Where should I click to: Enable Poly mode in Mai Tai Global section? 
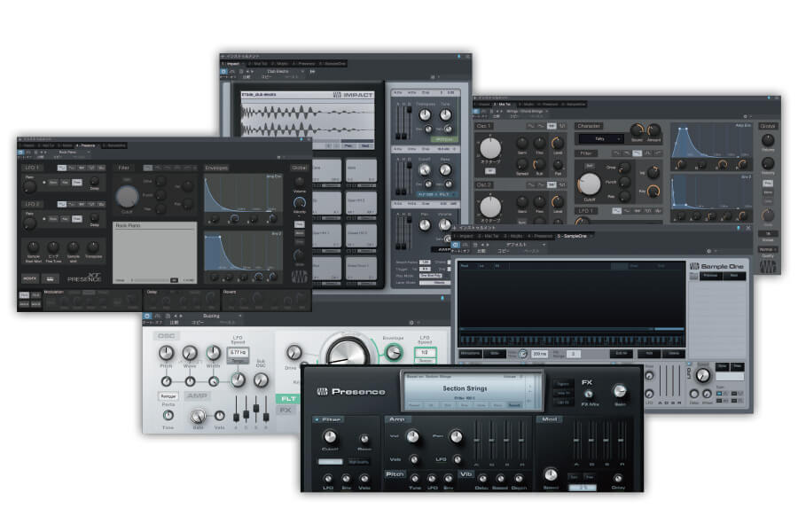[x=768, y=184]
